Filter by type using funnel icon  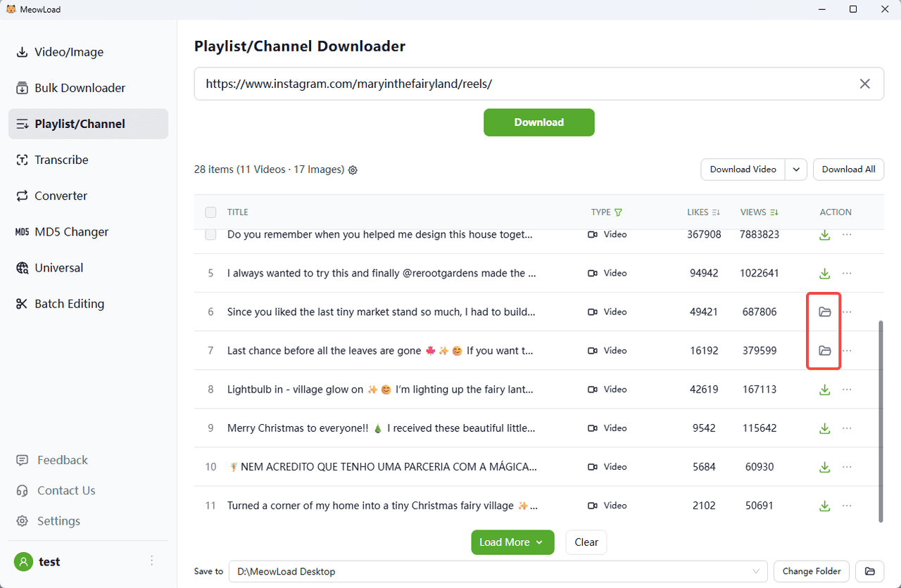pyautogui.click(x=619, y=212)
